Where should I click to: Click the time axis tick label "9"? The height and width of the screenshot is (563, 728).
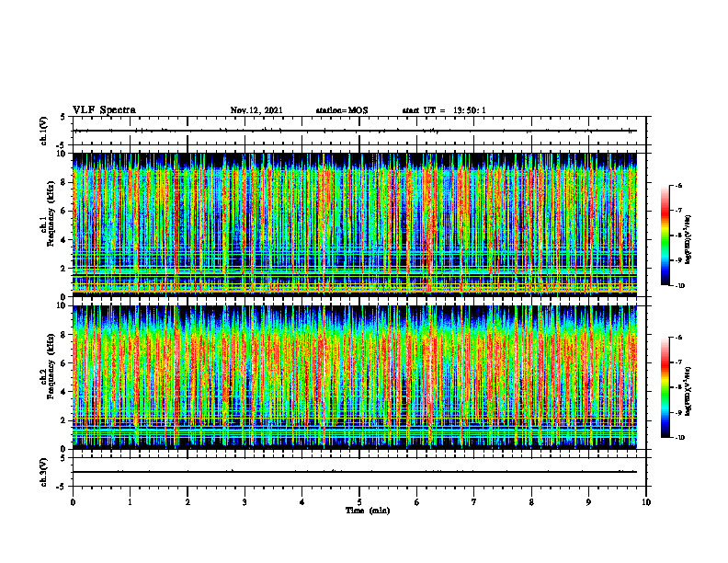(x=588, y=502)
